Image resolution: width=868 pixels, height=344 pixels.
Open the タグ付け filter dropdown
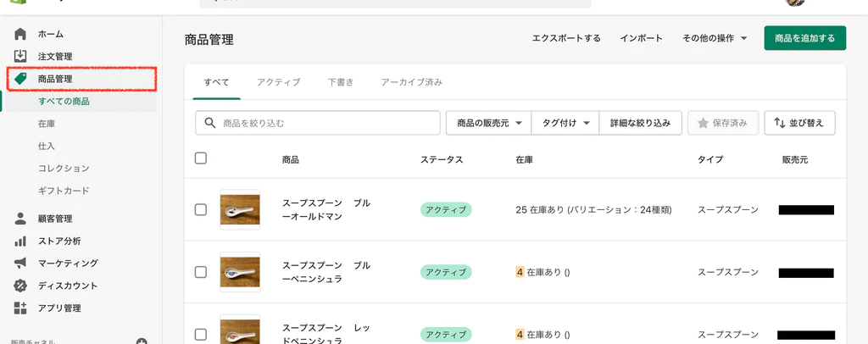pyautogui.click(x=565, y=123)
